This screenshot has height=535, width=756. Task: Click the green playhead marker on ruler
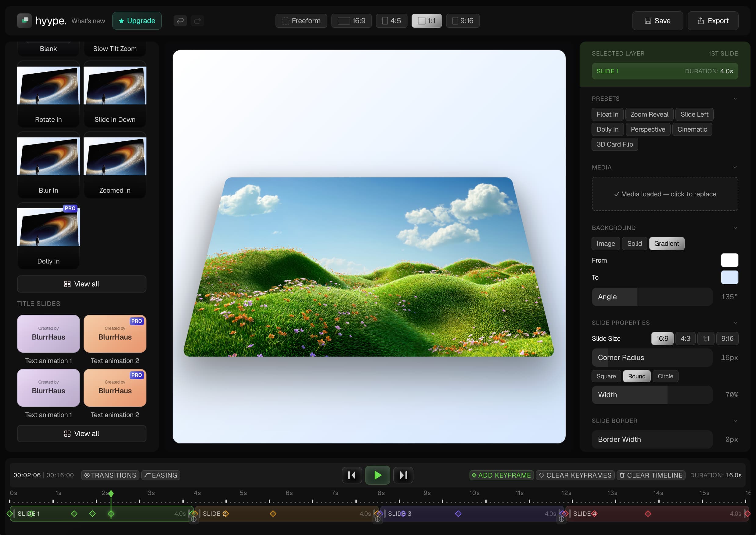tap(111, 493)
